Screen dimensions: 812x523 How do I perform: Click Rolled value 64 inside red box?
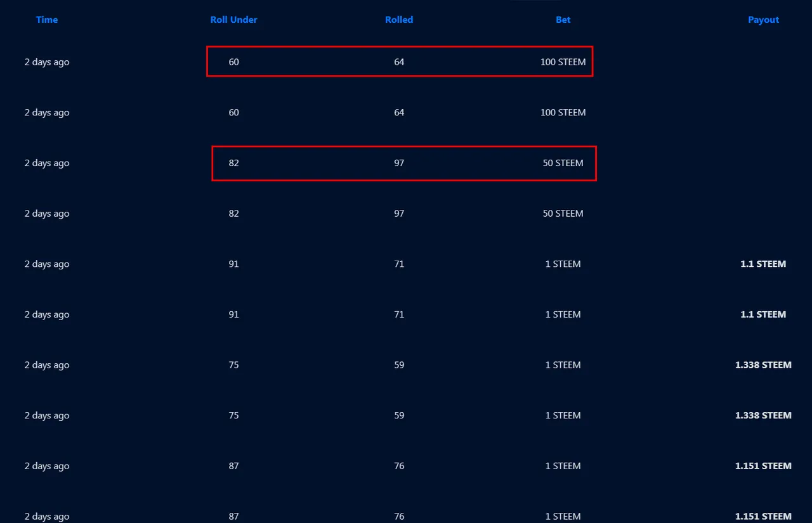click(x=399, y=62)
